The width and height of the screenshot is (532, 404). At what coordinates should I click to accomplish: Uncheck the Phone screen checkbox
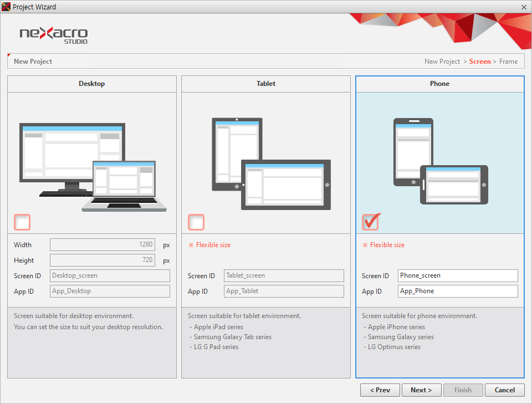[370, 222]
